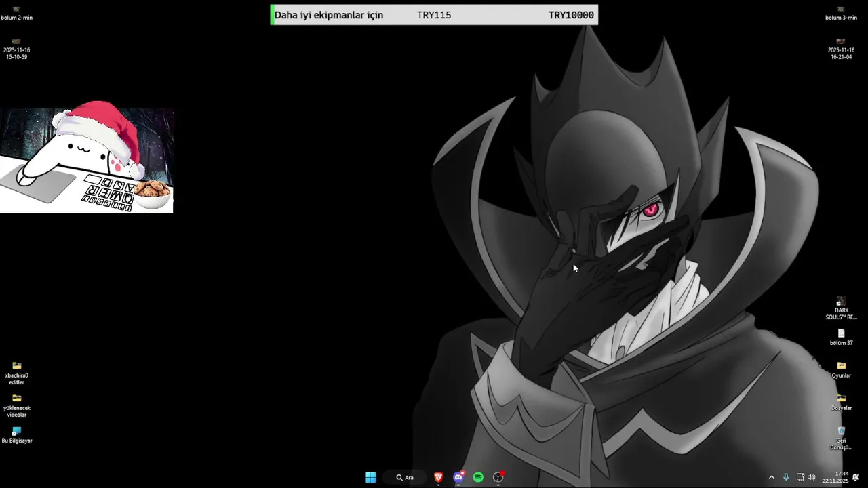This screenshot has height=488, width=868.
Task: Open Spotify from the taskbar
Action: point(478,477)
